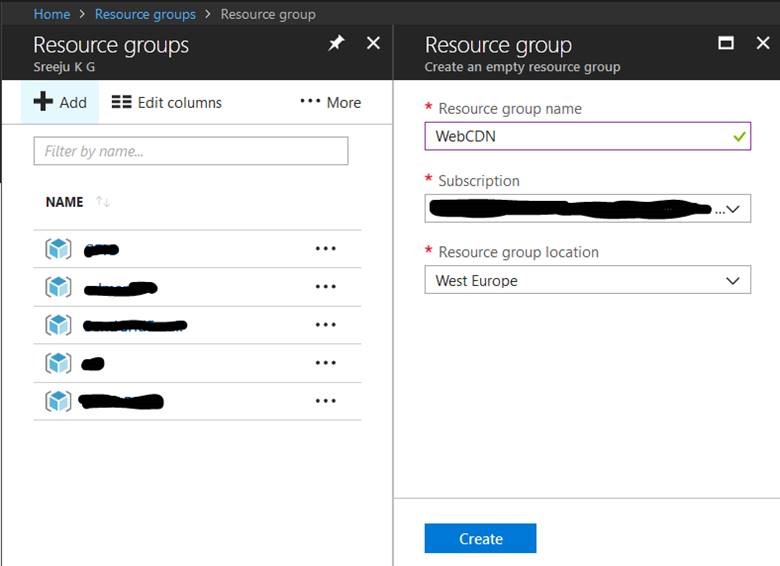Go to Resource groups breadcrumb
Viewport: 780px width, 566px height.
145,14
